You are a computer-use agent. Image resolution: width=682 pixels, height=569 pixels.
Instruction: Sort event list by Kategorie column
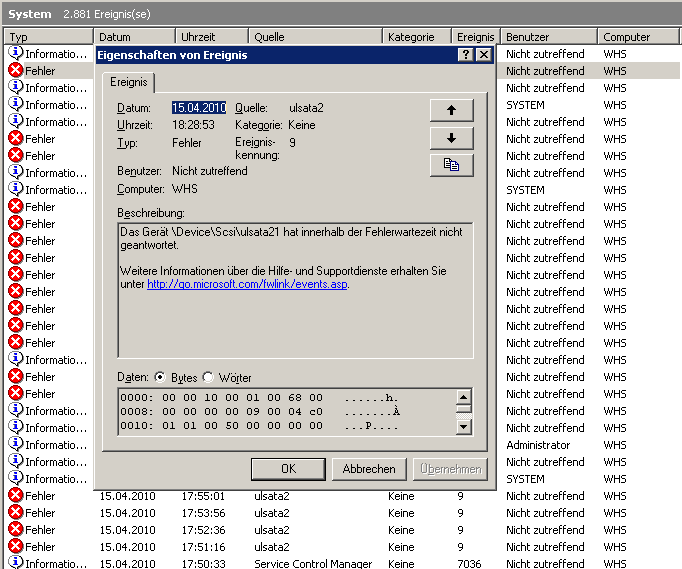click(417, 37)
